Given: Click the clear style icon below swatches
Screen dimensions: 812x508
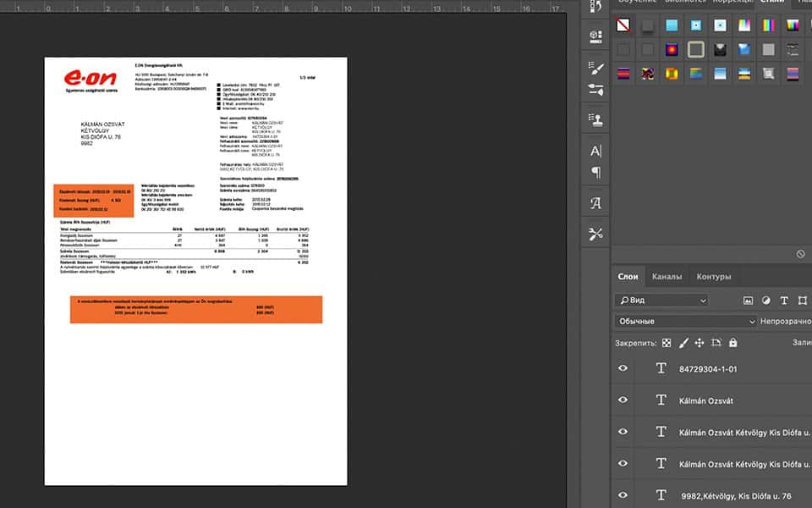Looking at the screenshot, I should pyautogui.click(x=801, y=253).
